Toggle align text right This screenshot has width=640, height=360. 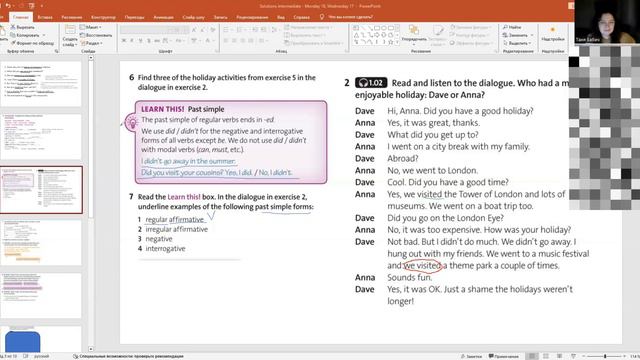[242, 40]
